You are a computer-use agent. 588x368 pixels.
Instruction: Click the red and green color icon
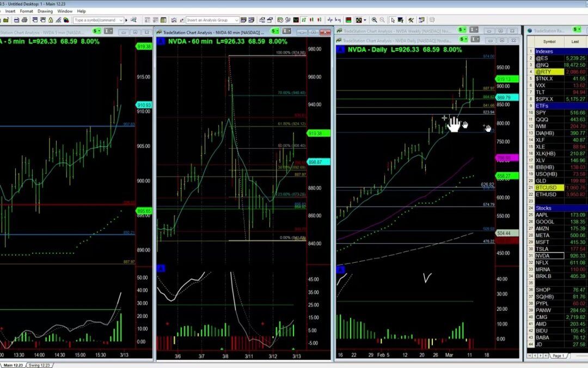pos(348,20)
